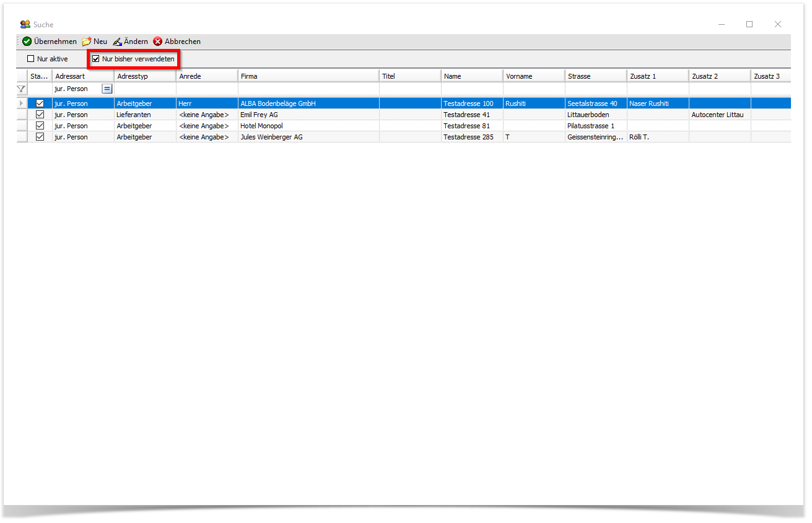Viewport: 812px width, 523px height.
Task: Select the Hotel Monopol cell
Action: coord(309,126)
